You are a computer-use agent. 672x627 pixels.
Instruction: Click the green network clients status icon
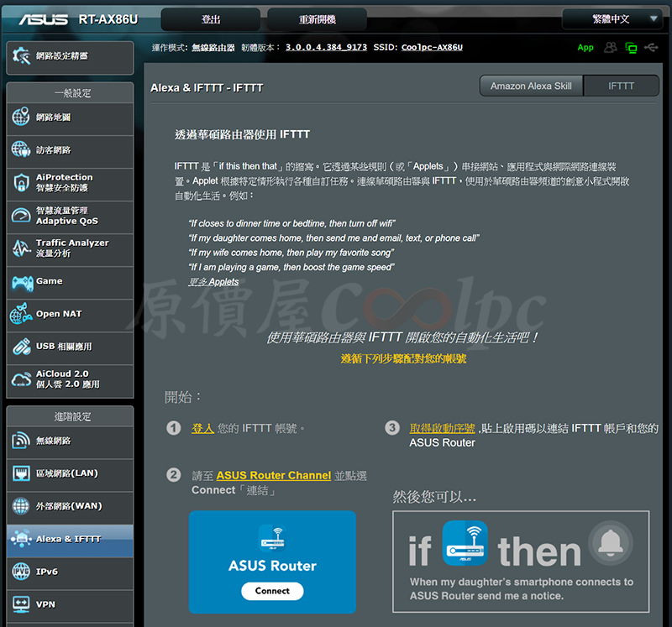click(x=631, y=48)
